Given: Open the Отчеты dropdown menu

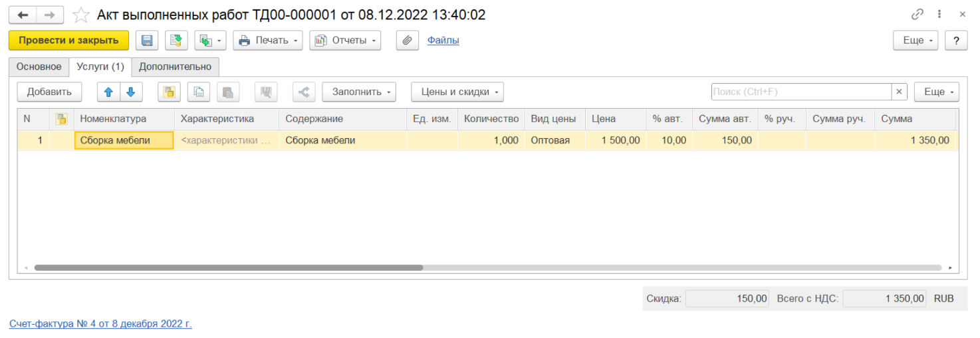Looking at the screenshot, I should tap(345, 41).
